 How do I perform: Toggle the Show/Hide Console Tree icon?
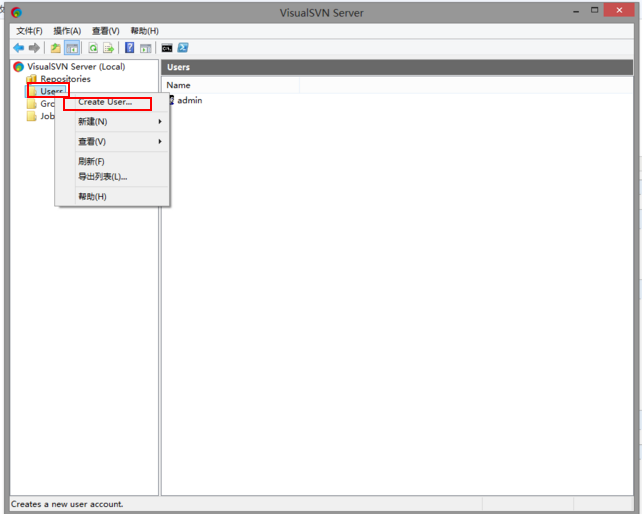click(72, 48)
